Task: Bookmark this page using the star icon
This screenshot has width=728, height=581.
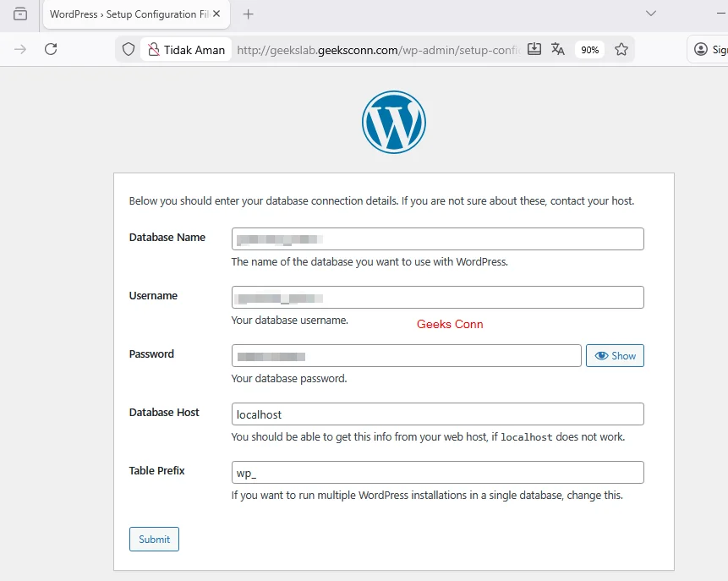Action: pyautogui.click(x=621, y=49)
